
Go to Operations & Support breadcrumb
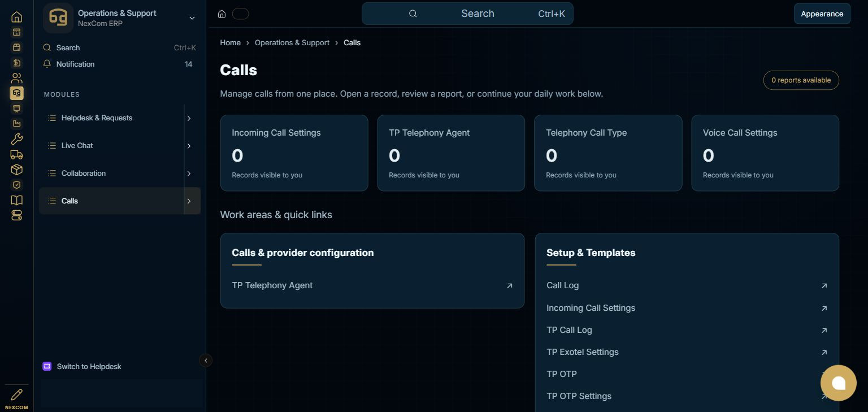(292, 43)
